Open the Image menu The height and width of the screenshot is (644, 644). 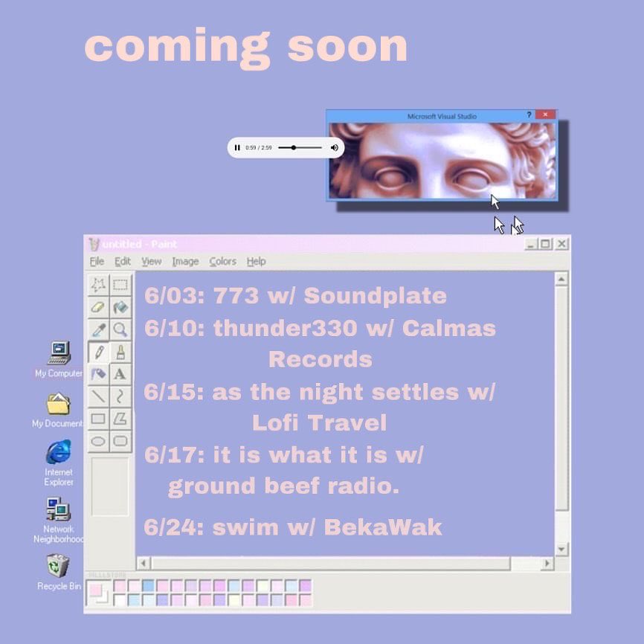(184, 262)
